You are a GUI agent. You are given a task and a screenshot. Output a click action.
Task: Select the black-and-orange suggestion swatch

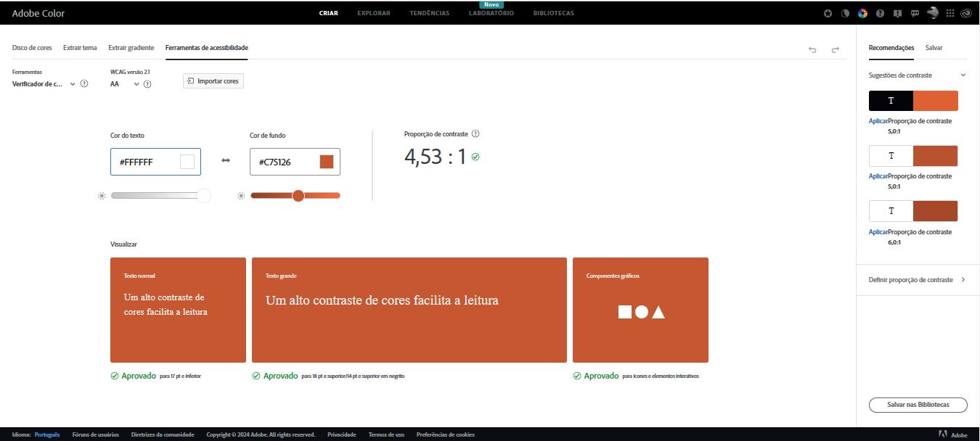click(913, 101)
